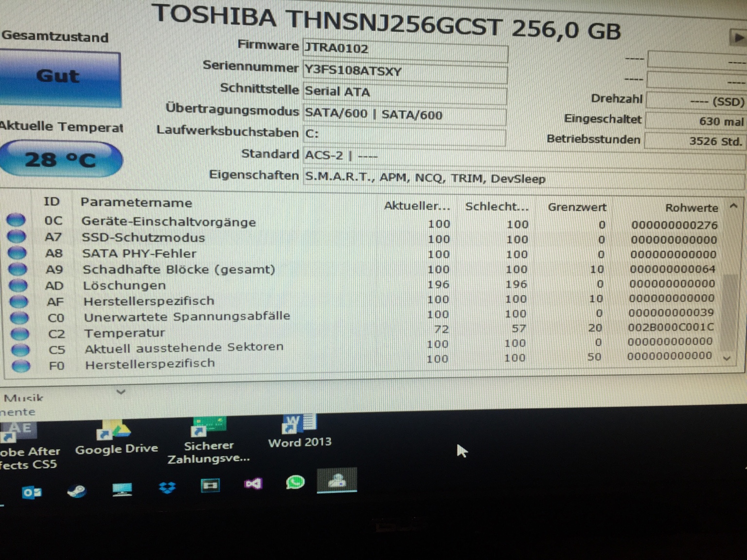The width and height of the screenshot is (747, 560).
Task: Click the Parametername column header
Action: point(136,203)
